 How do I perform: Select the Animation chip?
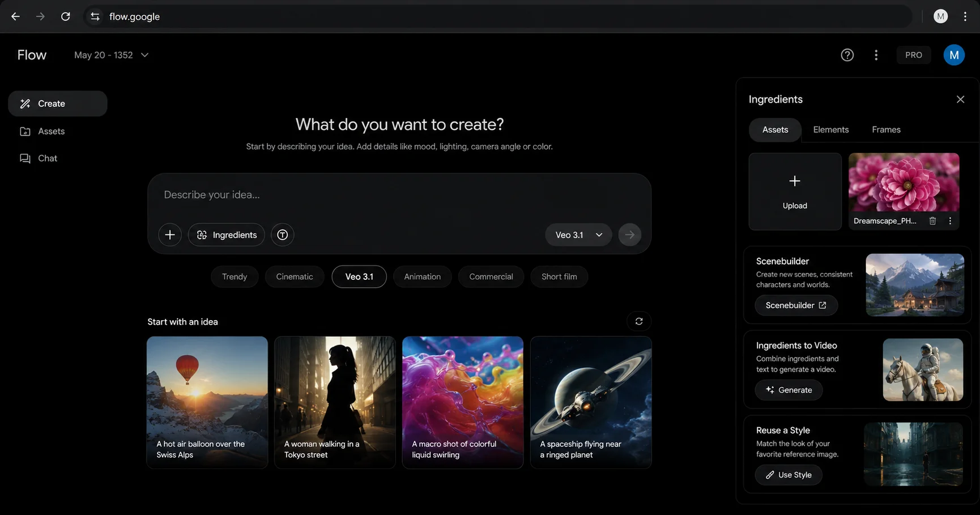[x=422, y=276]
